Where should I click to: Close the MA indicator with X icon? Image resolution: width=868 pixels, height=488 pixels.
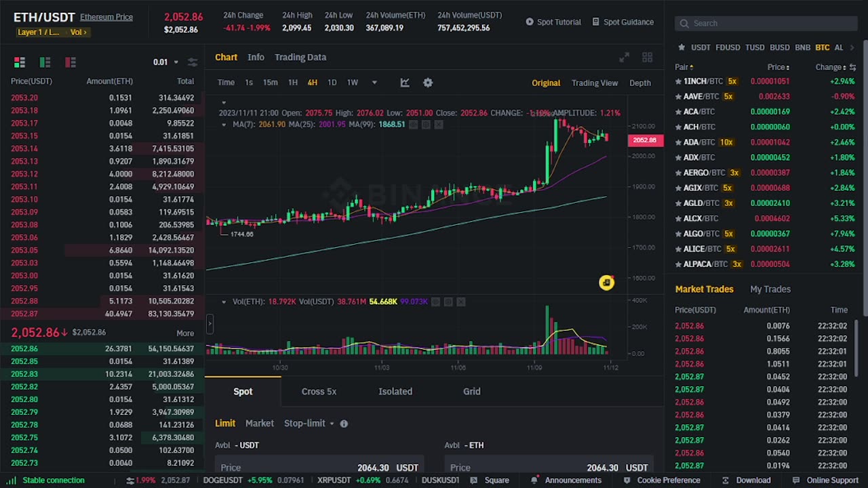pyautogui.click(x=439, y=125)
